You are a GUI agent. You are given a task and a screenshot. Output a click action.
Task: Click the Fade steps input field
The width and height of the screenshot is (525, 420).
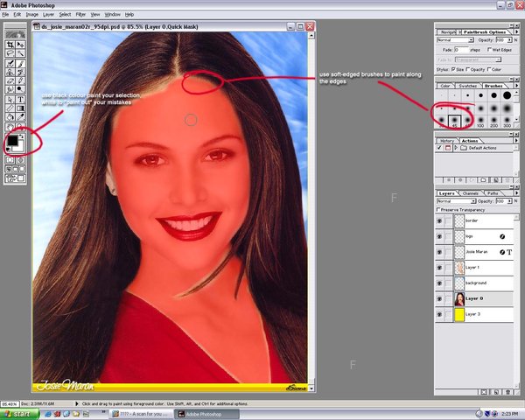point(461,50)
